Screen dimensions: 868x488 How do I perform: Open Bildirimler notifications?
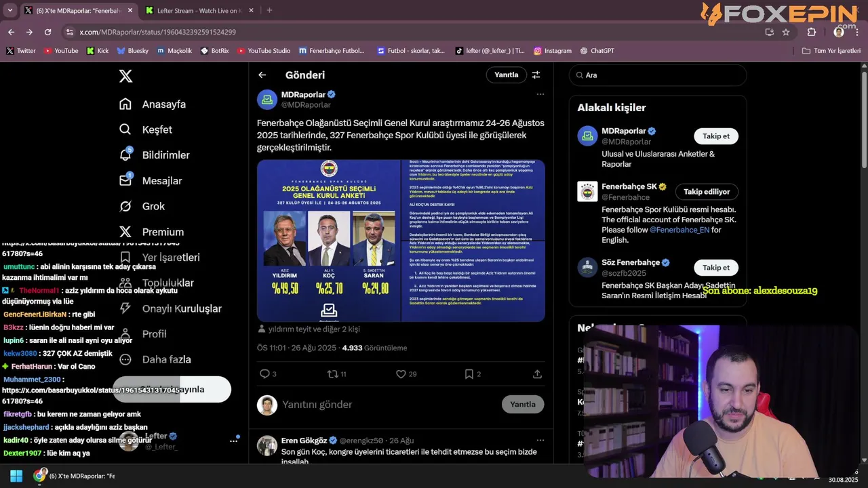point(165,155)
